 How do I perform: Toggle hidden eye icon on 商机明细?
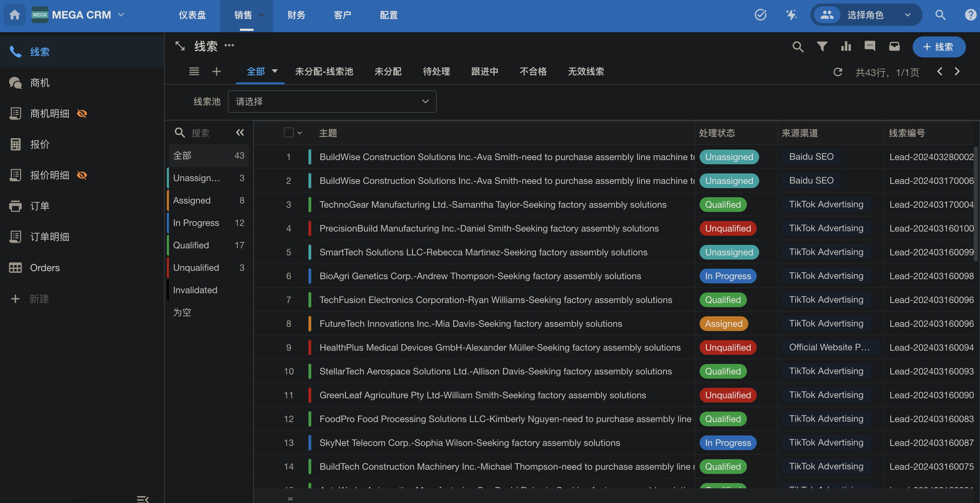82,113
